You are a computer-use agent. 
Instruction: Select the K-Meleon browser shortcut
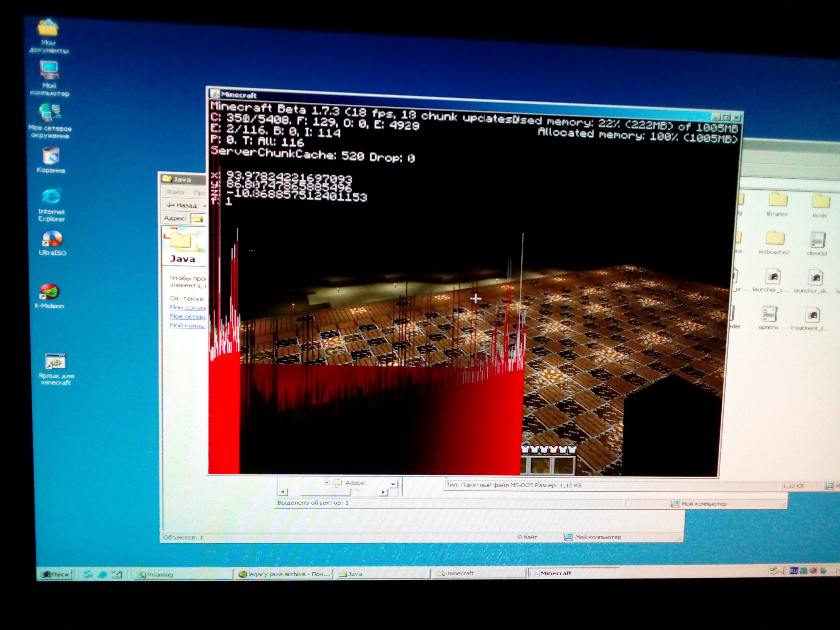pyautogui.click(x=49, y=296)
